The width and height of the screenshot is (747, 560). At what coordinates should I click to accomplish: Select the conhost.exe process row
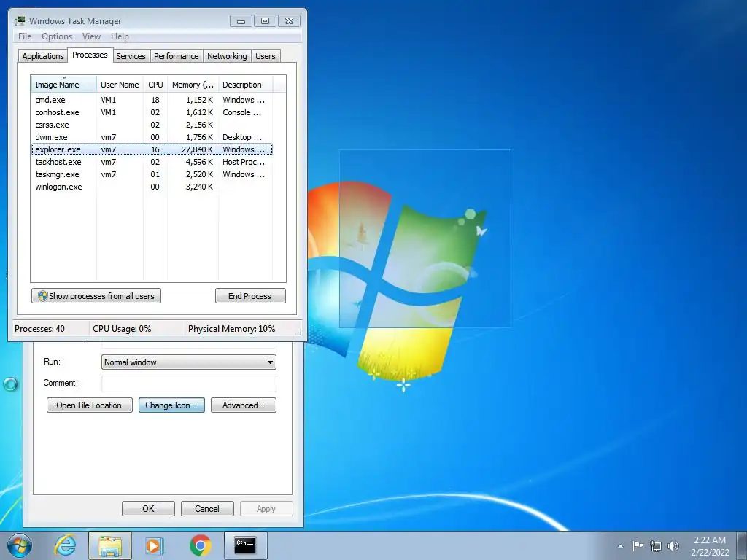point(152,112)
